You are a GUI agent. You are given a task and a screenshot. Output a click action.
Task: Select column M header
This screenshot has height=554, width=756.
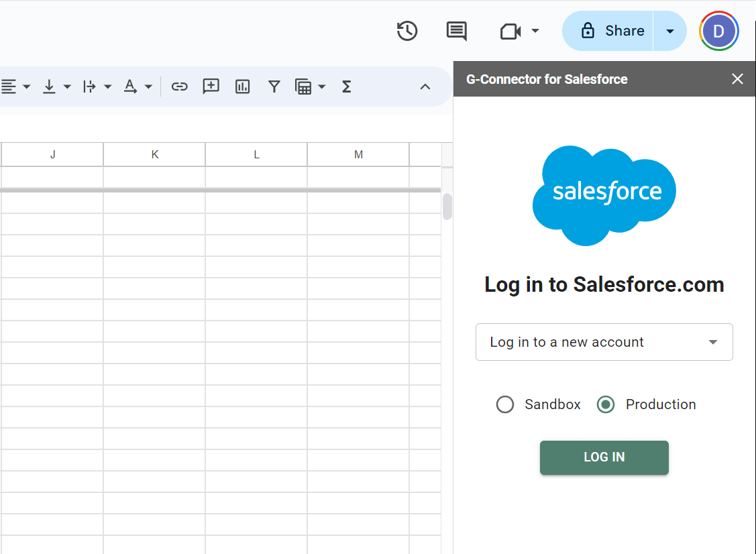coord(358,154)
